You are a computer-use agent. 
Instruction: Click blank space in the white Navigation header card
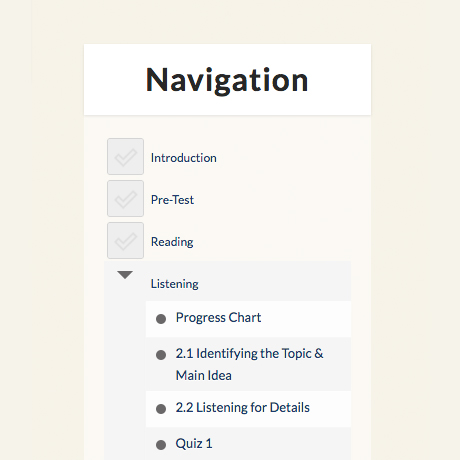(340, 80)
